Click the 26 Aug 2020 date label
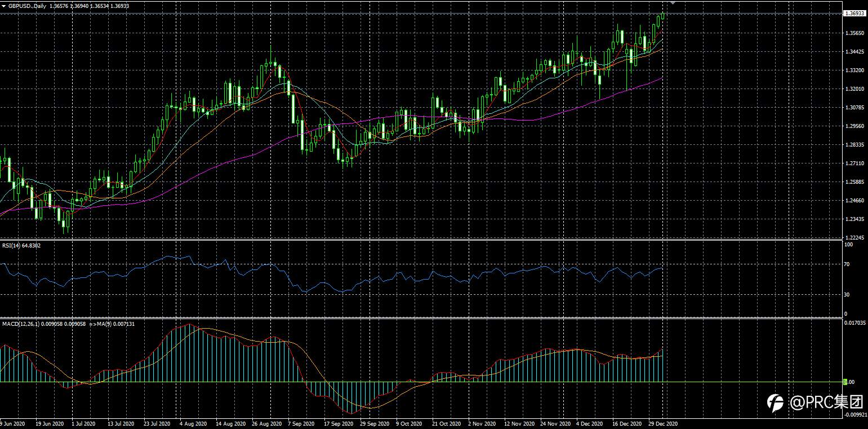Viewport: 868px width, 429px height. point(266,423)
